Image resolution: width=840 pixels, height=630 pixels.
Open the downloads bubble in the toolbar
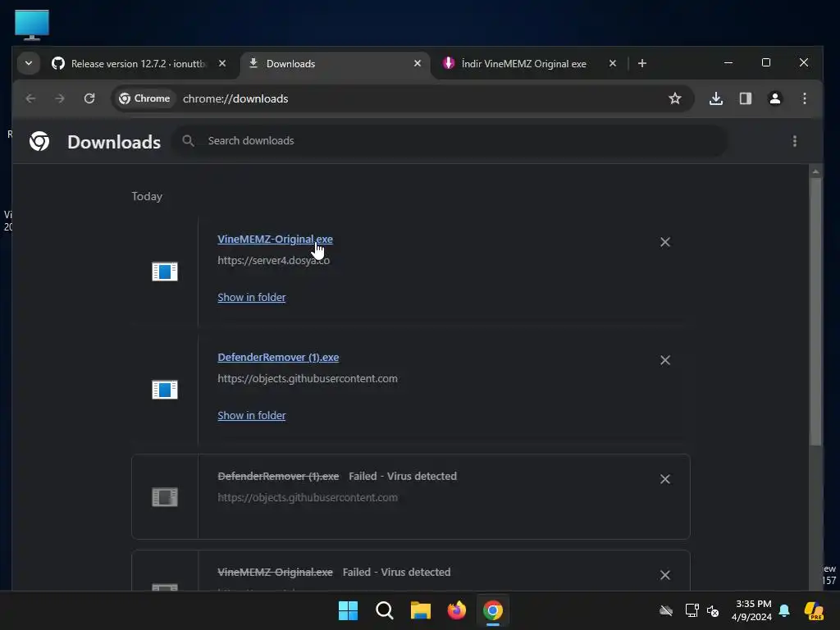715,98
